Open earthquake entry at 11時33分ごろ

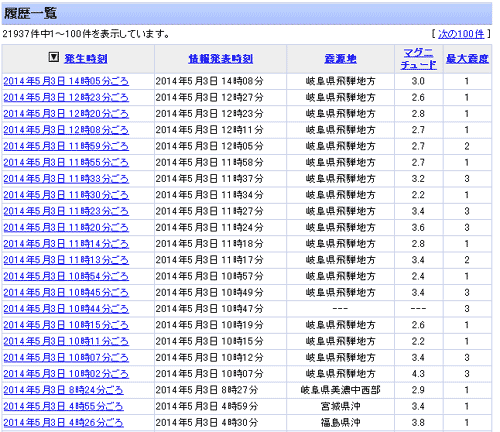pyautogui.click(x=66, y=179)
